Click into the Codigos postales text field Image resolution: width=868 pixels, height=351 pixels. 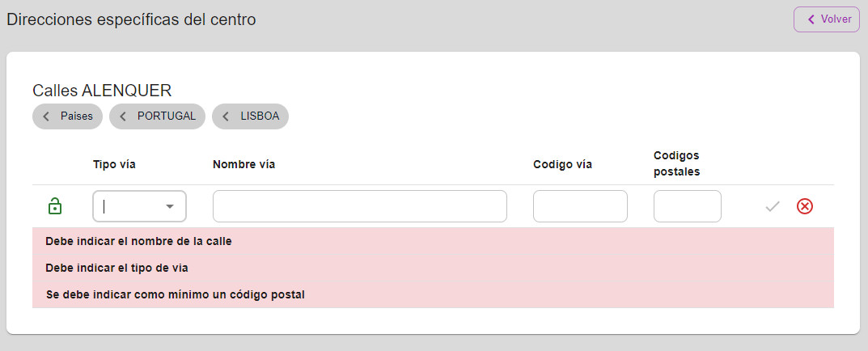[x=688, y=206]
